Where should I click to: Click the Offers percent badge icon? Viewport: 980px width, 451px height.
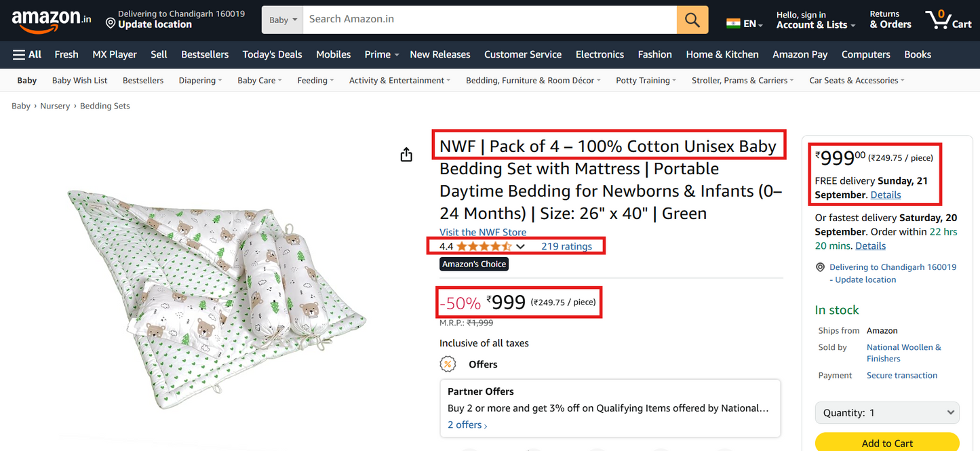point(448,364)
